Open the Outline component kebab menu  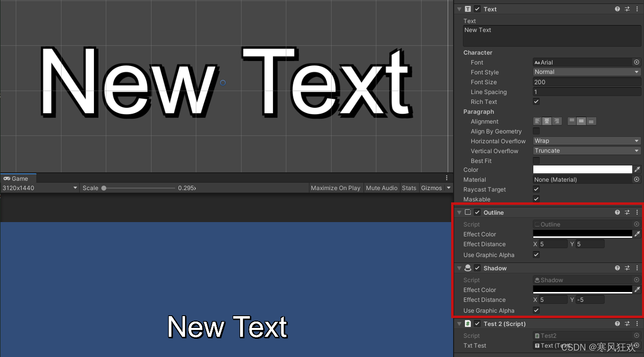637,212
